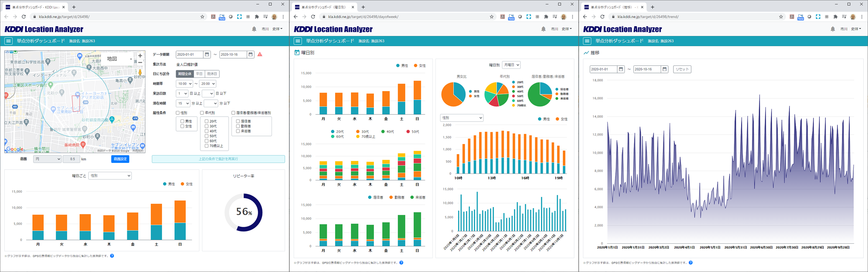
Task: Open the 滞在時間 minimum minutes dropdown
Action: (183, 104)
